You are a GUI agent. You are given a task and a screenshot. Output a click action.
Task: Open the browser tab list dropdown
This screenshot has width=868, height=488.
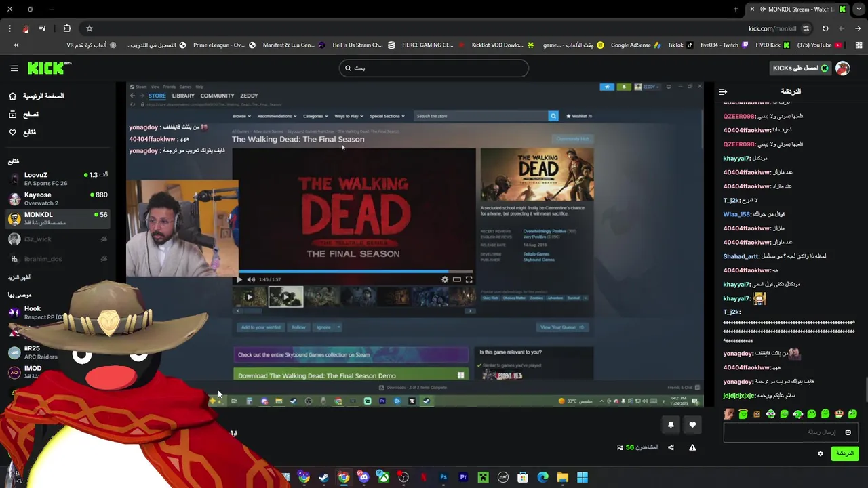tap(859, 9)
